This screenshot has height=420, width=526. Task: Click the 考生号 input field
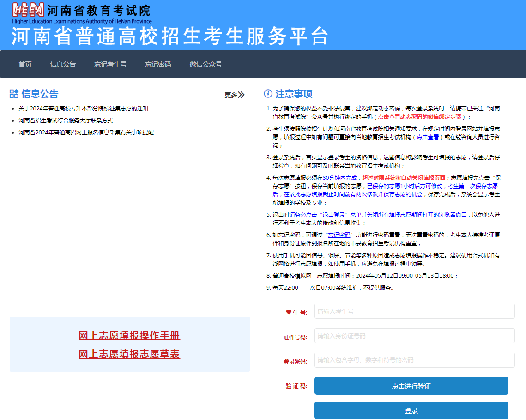point(414,311)
